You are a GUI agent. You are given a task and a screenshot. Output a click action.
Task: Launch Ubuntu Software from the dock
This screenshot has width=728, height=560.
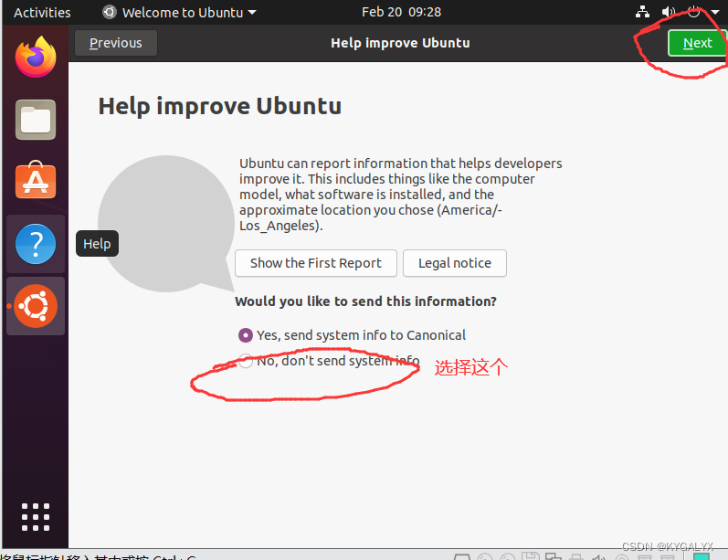pos(36,180)
